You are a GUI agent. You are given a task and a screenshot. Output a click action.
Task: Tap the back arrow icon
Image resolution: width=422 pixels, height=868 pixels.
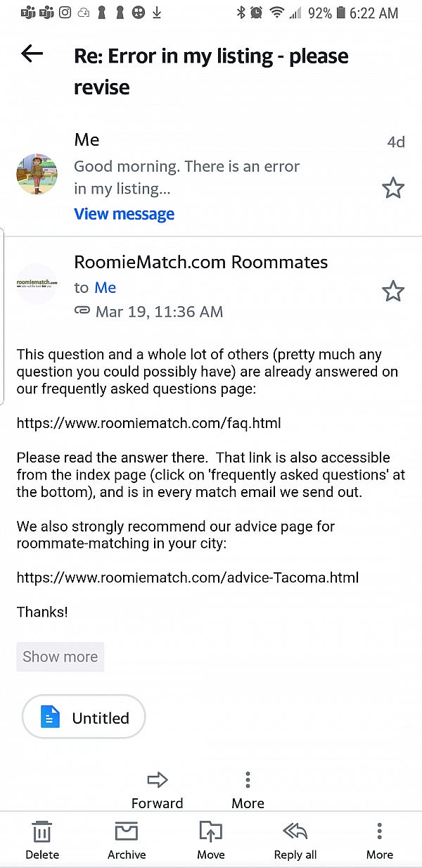(x=32, y=54)
